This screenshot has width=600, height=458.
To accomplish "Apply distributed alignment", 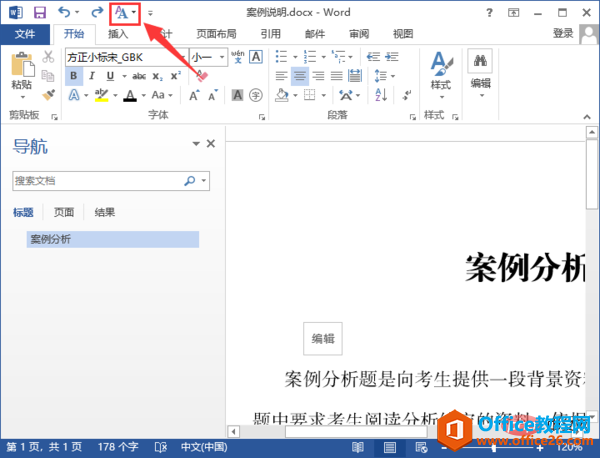I will point(355,76).
